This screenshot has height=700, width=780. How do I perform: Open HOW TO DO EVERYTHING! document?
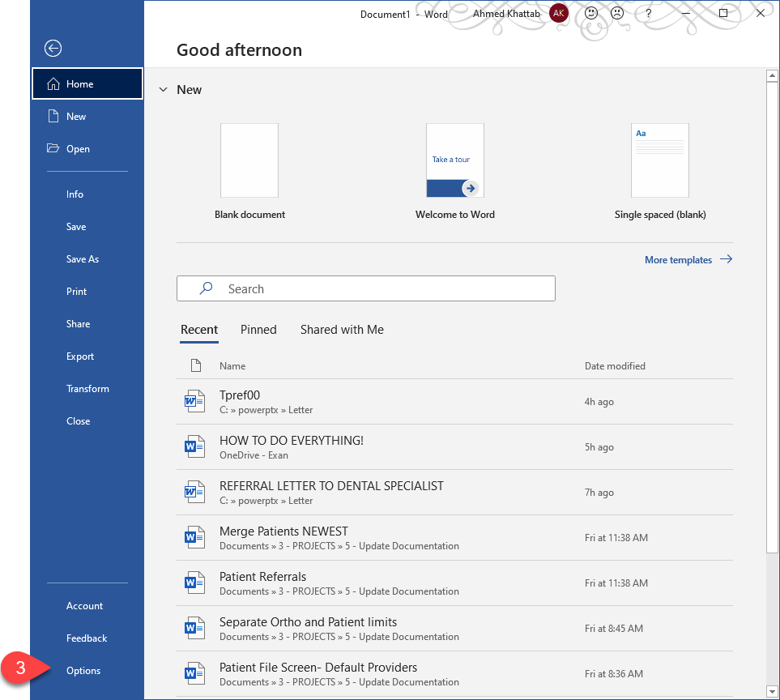coord(454,446)
